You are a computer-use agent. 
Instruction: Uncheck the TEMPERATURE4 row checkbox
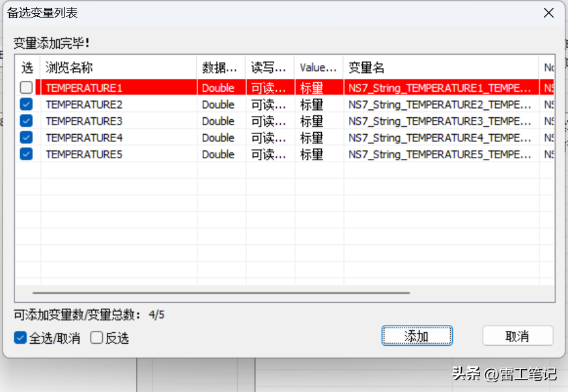(26, 137)
